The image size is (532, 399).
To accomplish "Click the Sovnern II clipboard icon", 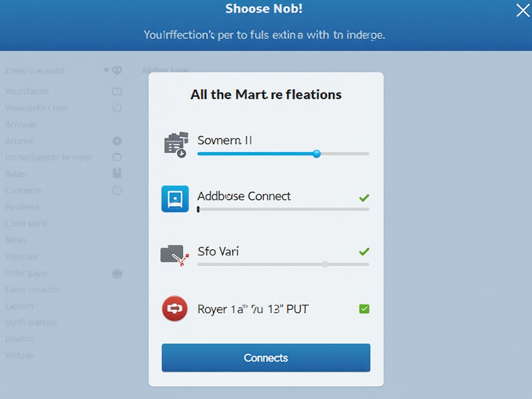I will coord(176,145).
